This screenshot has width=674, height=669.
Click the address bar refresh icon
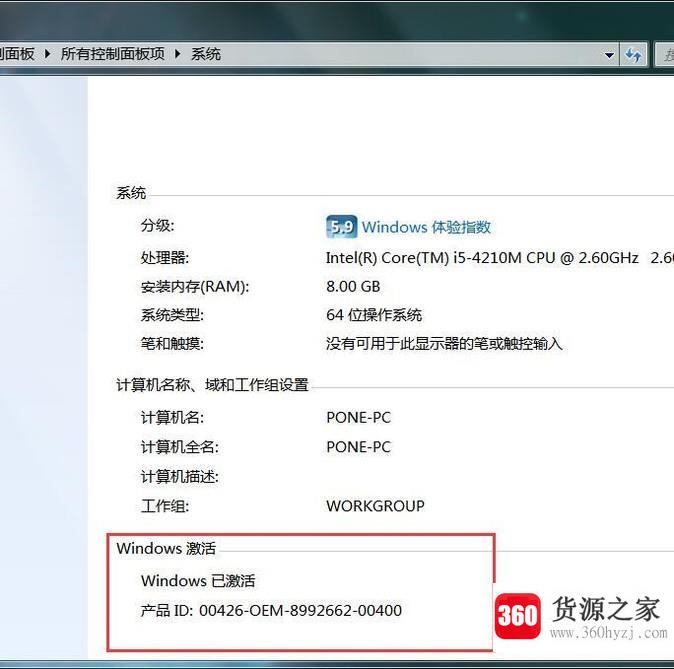click(x=633, y=55)
